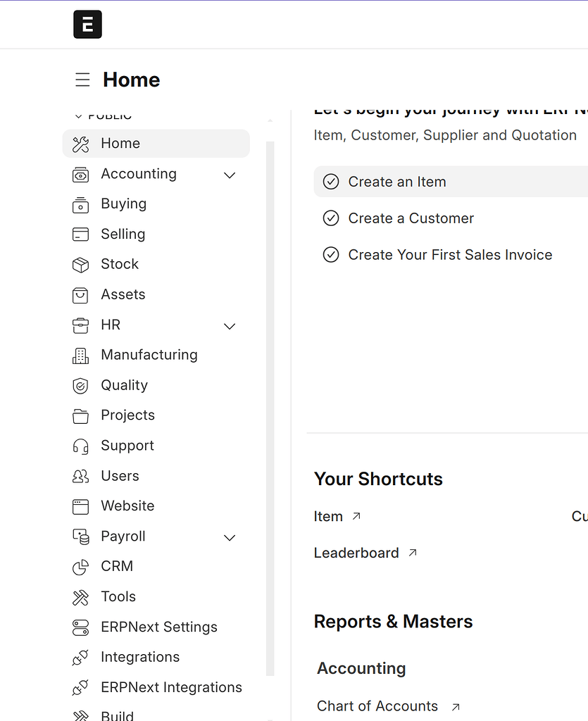The width and height of the screenshot is (588, 721).
Task: Open the ERPNext Settings workspace
Action: (x=158, y=627)
